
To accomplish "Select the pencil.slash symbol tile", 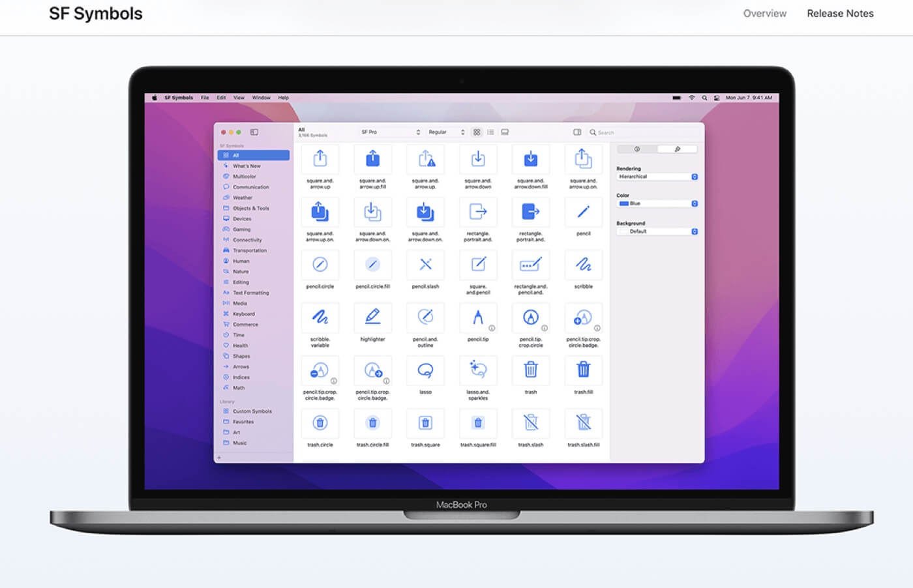I will [x=425, y=265].
